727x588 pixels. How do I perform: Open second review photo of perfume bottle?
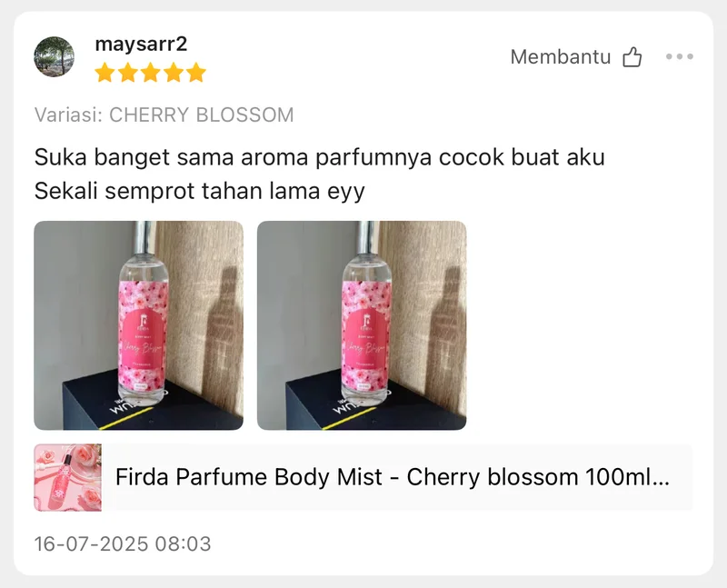(362, 325)
